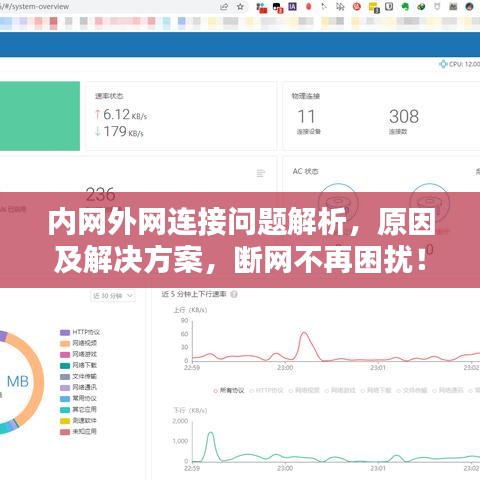Screen dimensions: 480x480
Task: Open the list menu icon on the 236 panel
Action: click(x=260, y=173)
